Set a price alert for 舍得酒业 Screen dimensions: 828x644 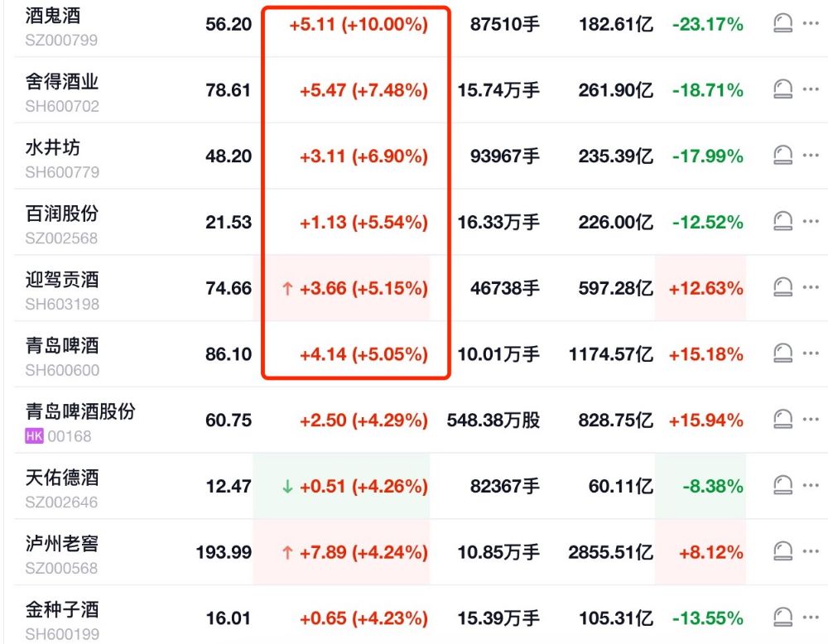(782, 89)
